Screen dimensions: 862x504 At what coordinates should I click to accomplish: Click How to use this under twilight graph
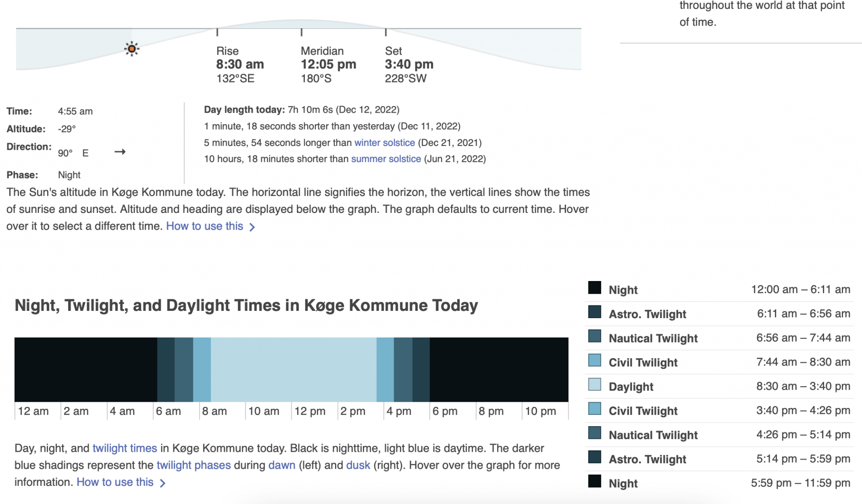coord(121,482)
